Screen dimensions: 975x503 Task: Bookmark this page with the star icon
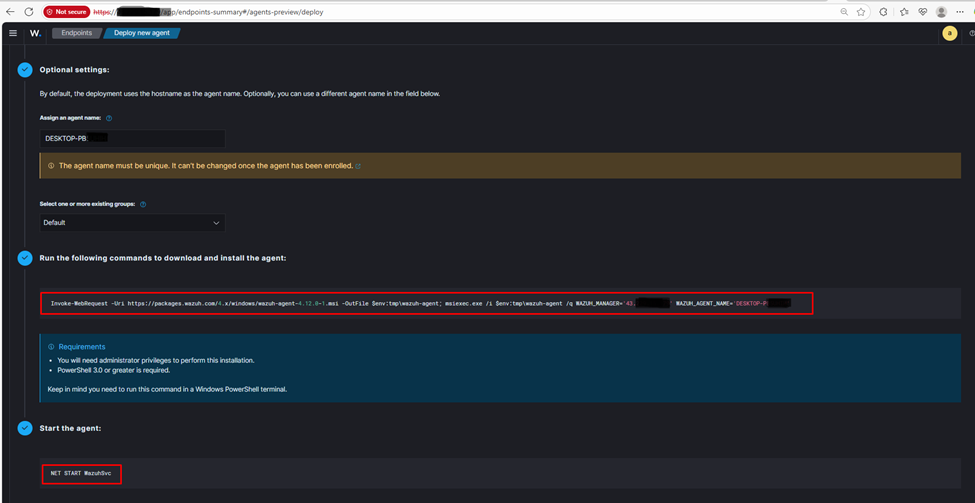[861, 12]
